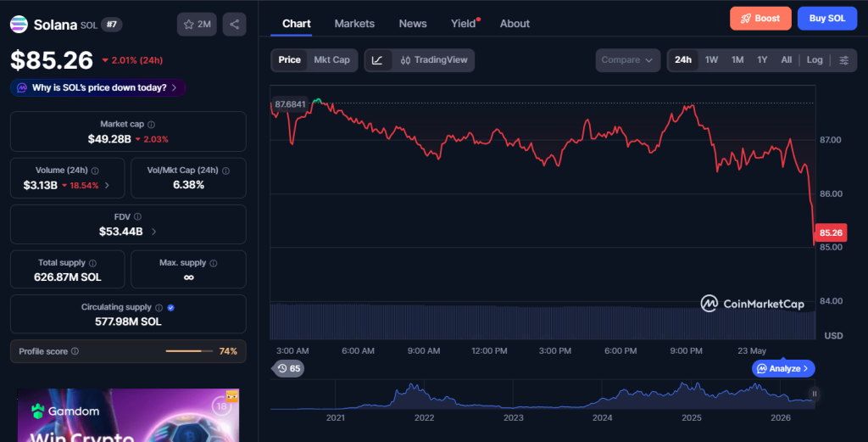Click the $53.44B FDV value

tap(120, 232)
